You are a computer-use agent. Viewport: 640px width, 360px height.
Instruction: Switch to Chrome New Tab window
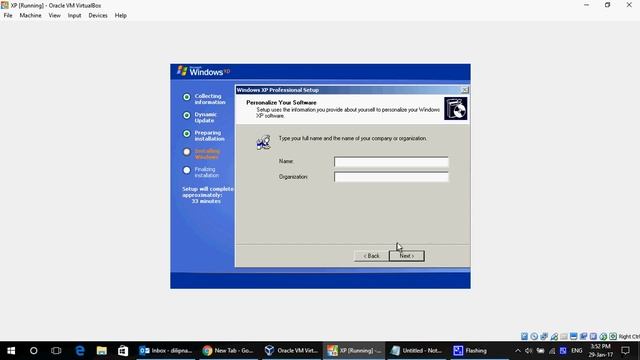click(x=229, y=351)
